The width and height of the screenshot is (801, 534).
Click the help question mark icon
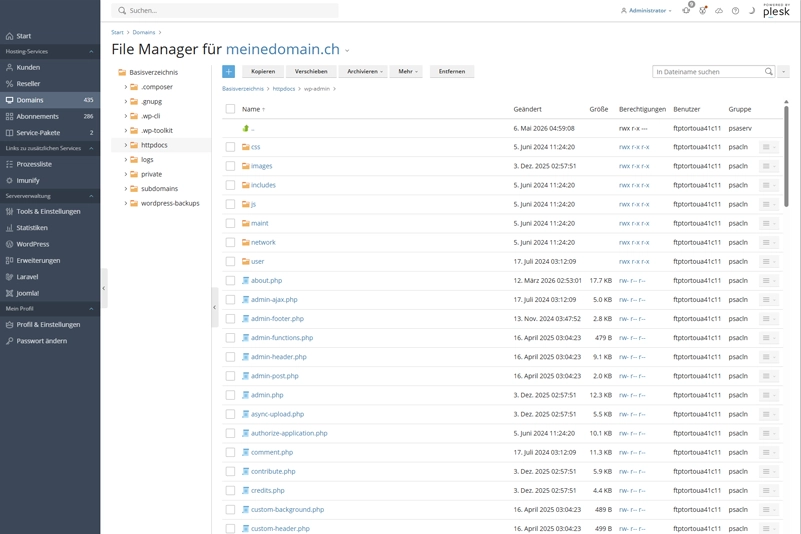(735, 11)
